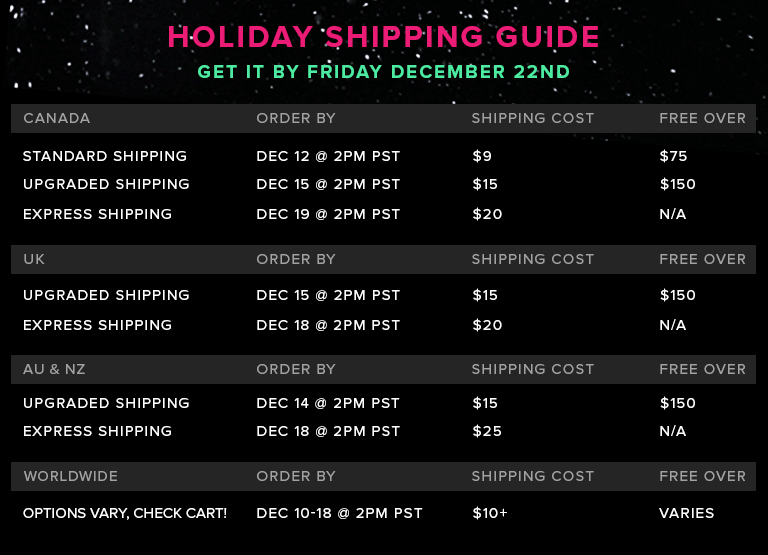Screen dimensions: 768x555
Task: Click Dec 14 @ 2PM PST deadline
Action: click(x=328, y=403)
